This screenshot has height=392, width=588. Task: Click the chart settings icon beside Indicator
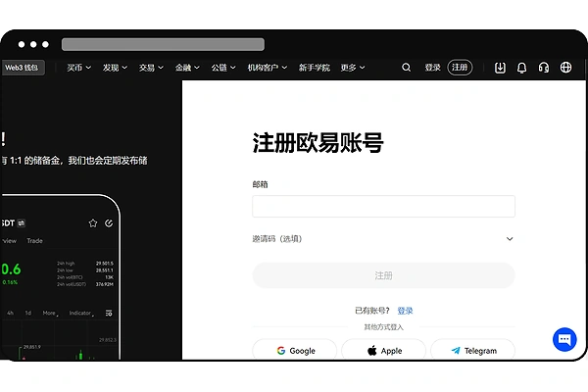point(109,313)
